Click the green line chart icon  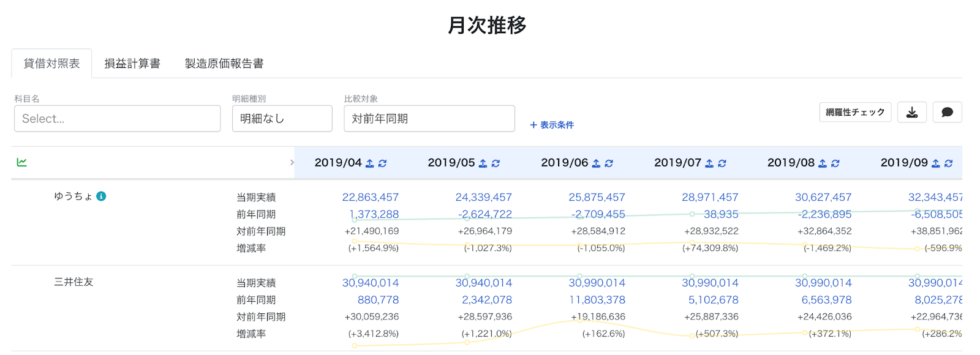point(22,162)
